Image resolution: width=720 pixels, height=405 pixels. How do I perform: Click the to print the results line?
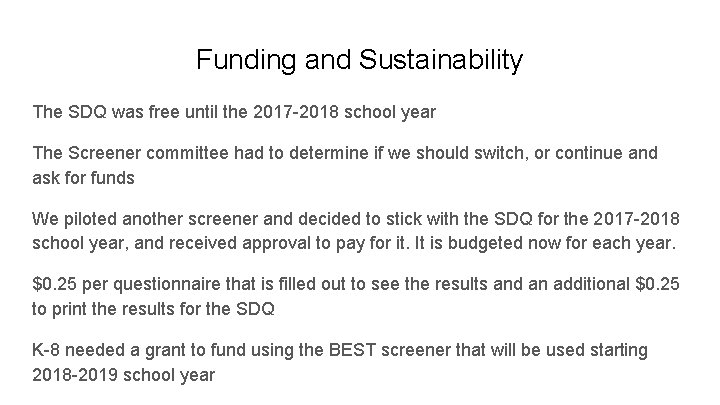(153, 309)
